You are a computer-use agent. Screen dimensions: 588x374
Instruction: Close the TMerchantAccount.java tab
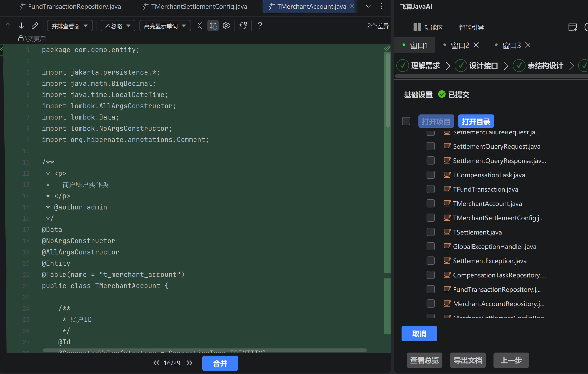pos(352,6)
